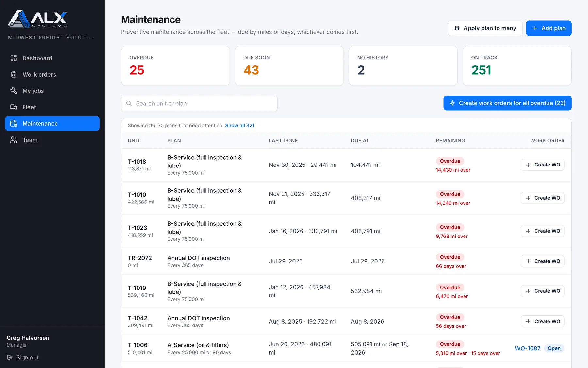Click the Fleet truck icon

(x=14, y=107)
